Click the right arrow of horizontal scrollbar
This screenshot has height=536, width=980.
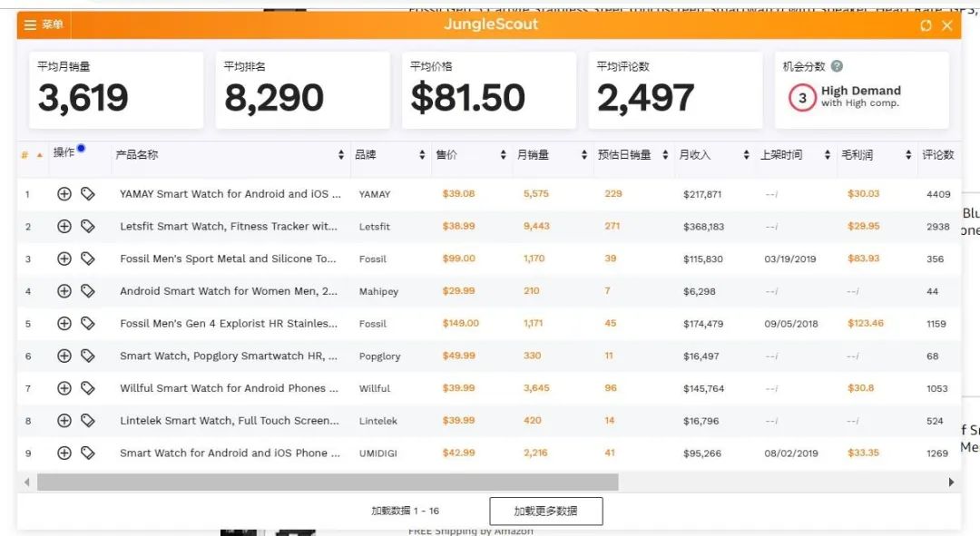pyautogui.click(x=951, y=482)
